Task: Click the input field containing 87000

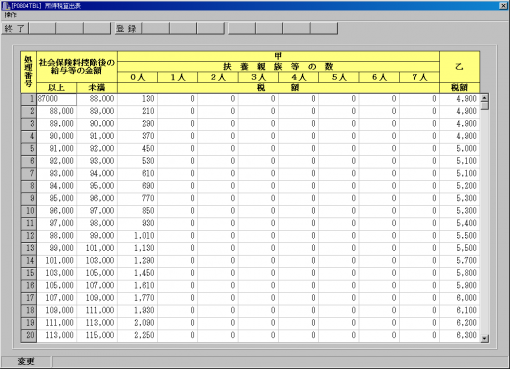Action: (x=57, y=99)
